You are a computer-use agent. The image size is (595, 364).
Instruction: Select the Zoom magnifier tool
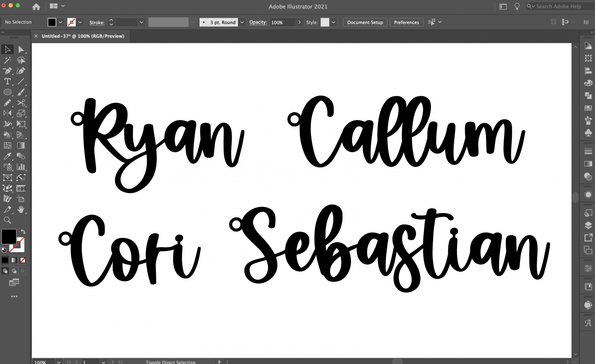[8, 220]
